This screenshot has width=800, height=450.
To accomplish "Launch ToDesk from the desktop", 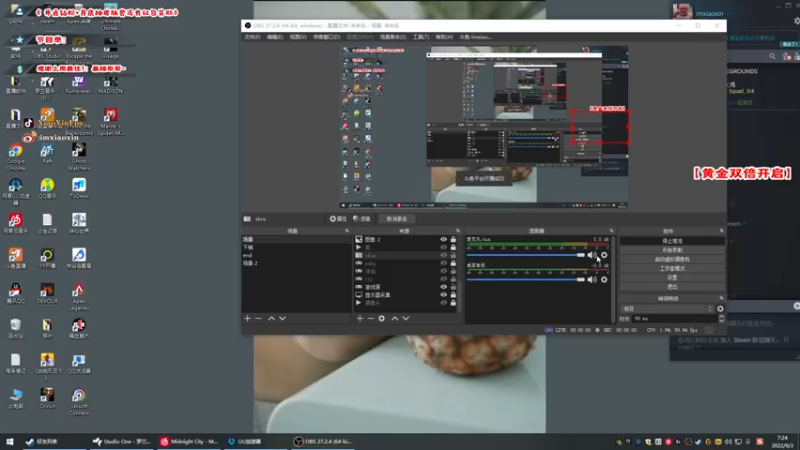I will pos(79,188).
